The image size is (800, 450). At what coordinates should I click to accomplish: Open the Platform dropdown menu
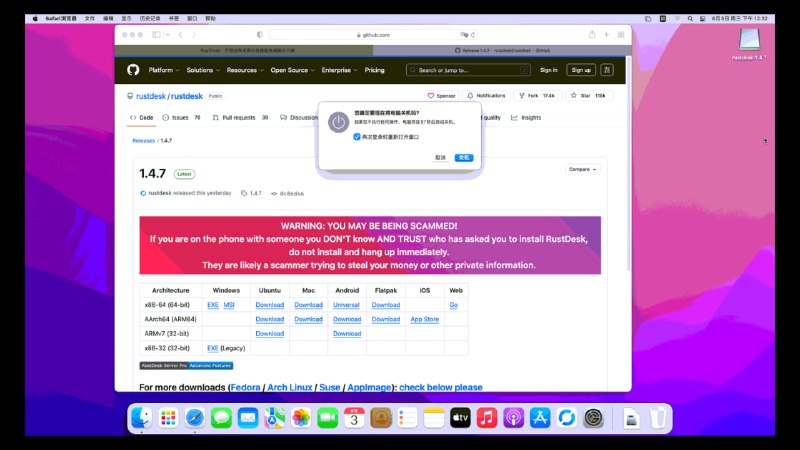pyautogui.click(x=164, y=70)
